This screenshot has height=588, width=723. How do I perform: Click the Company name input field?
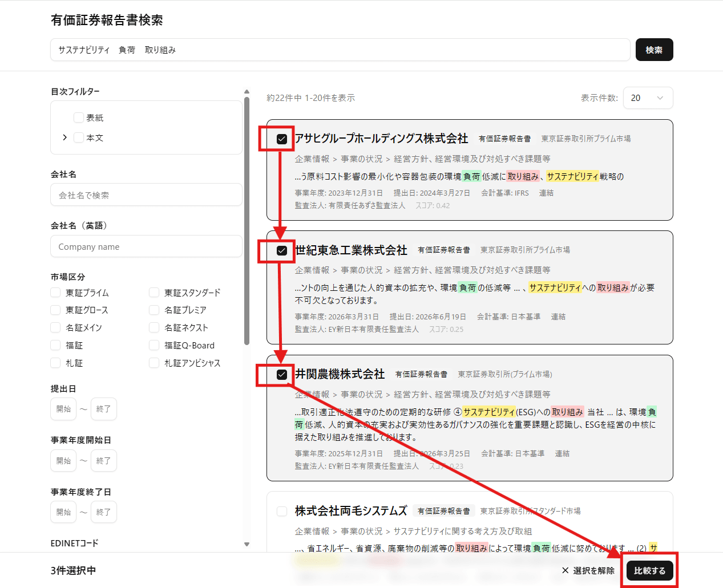click(x=146, y=247)
